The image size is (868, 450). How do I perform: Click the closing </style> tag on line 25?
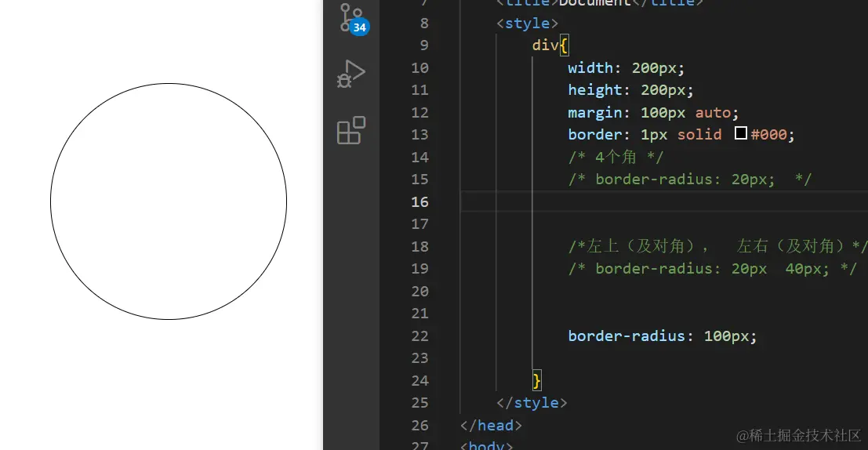pyautogui.click(x=532, y=403)
